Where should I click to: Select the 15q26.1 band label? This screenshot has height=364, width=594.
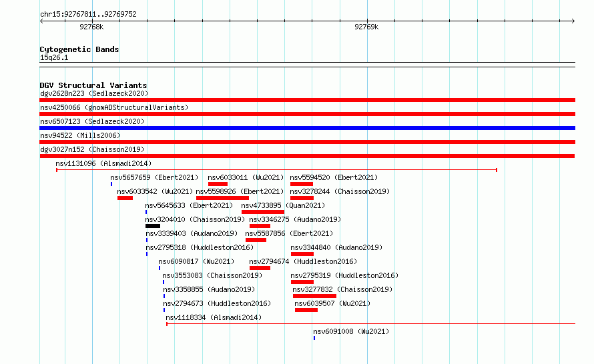(x=54, y=57)
